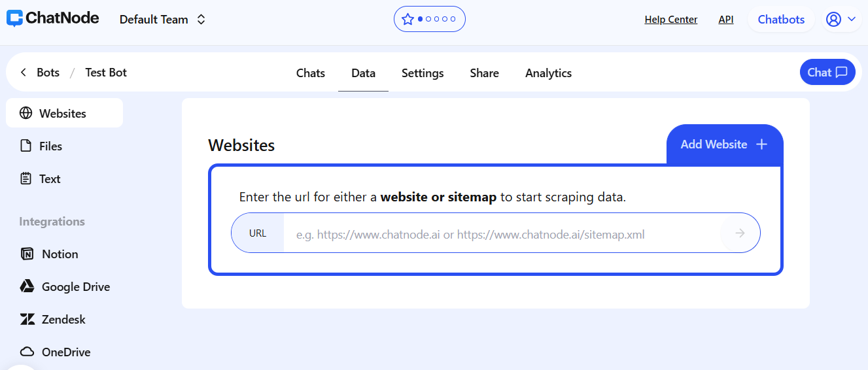The image size is (868, 370).
Task: View the Analytics tab
Action: [x=548, y=73]
